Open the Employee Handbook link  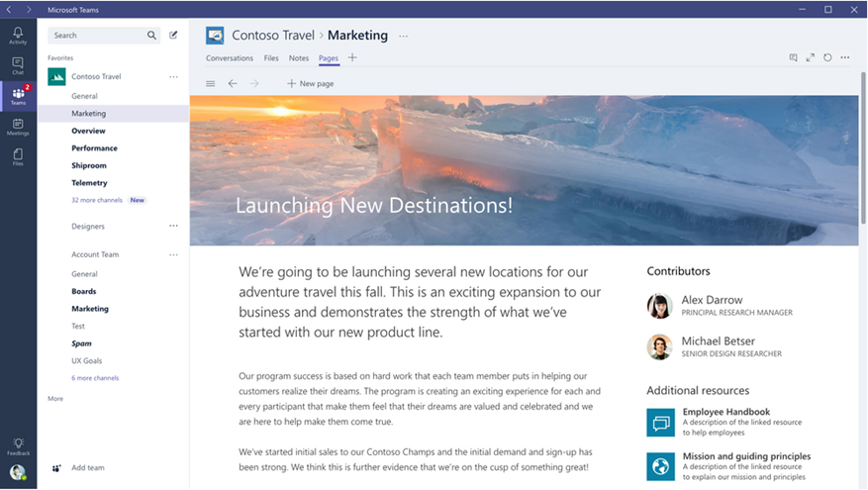(726, 412)
